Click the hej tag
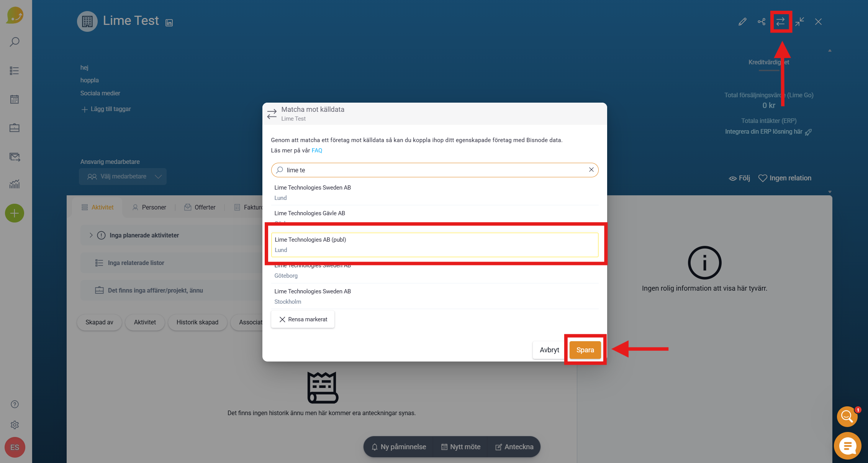The width and height of the screenshot is (868, 463). (x=84, y=68)
